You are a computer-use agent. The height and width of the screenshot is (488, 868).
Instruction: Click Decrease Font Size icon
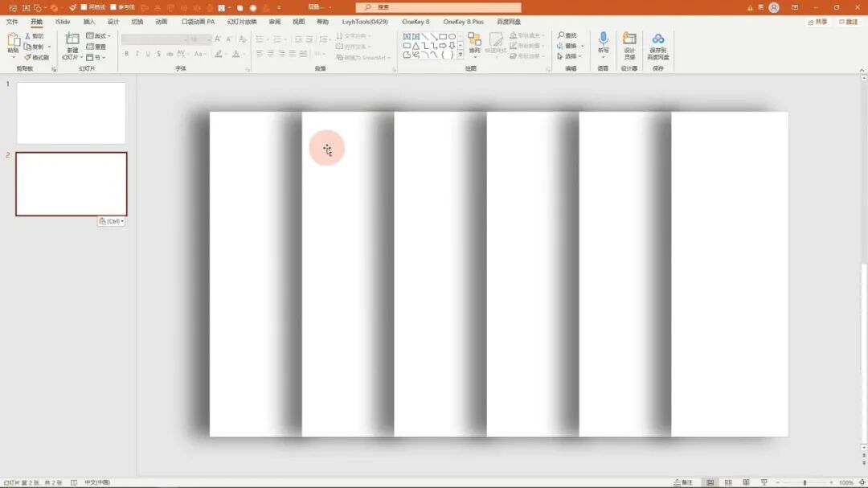pyautogui.click(x=228, y=39)
